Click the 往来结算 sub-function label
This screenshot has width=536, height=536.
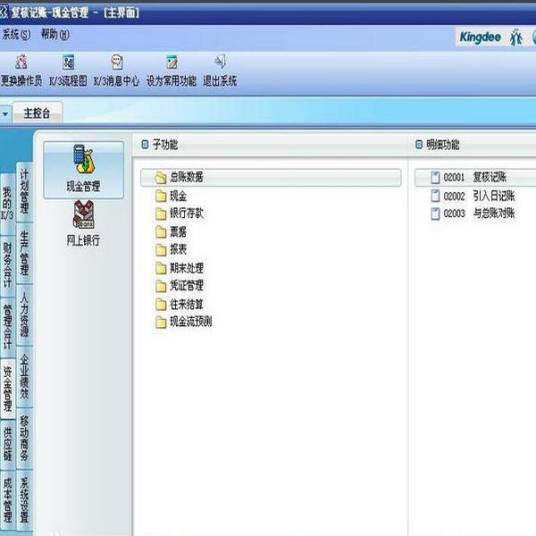coord(187,304)
